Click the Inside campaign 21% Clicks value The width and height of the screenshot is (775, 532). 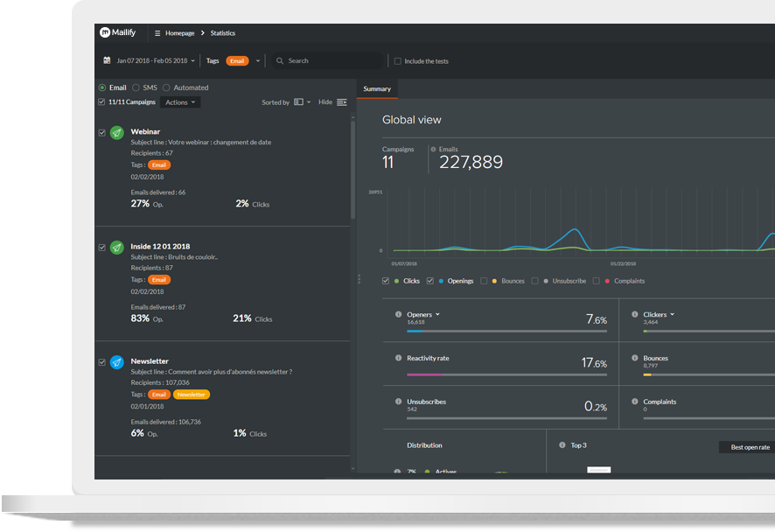[x=242, y=318]
